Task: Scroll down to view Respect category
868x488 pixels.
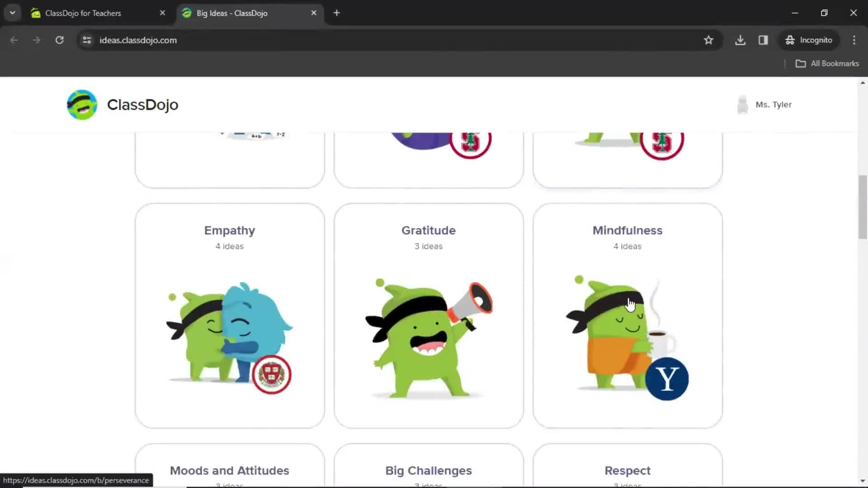Action: pos(627,470)
